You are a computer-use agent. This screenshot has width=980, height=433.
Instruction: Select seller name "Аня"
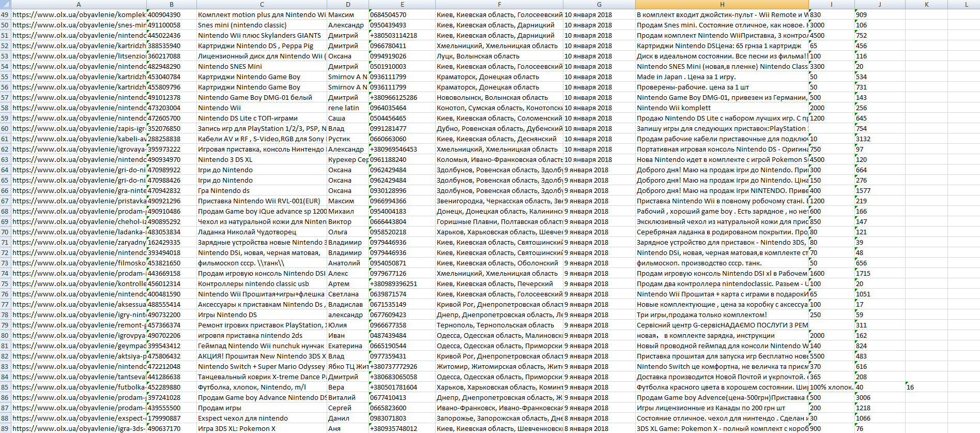(x=348, y=428)
